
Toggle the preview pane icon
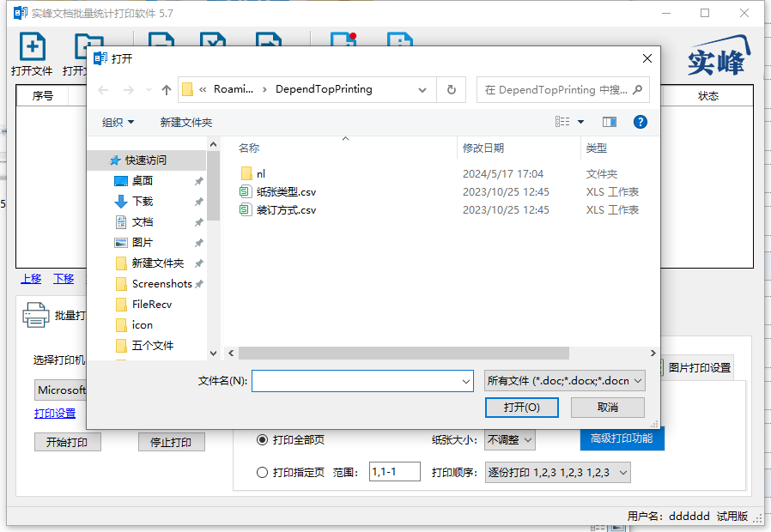coord(610,122)
